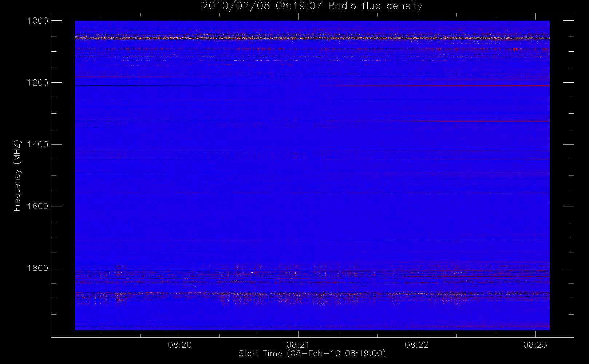Click the 1800 frequency tick label
The height and width of the screenshot is (364, 589).
point(38,268)
